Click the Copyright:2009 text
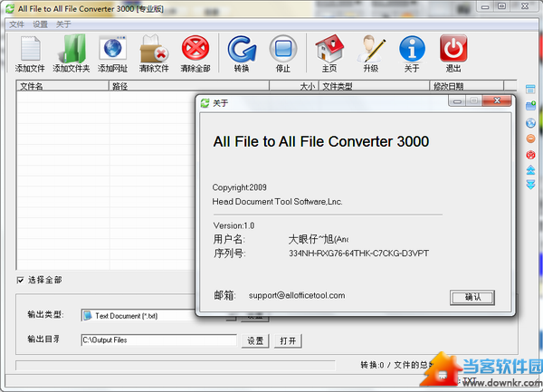 pos(239,187)
